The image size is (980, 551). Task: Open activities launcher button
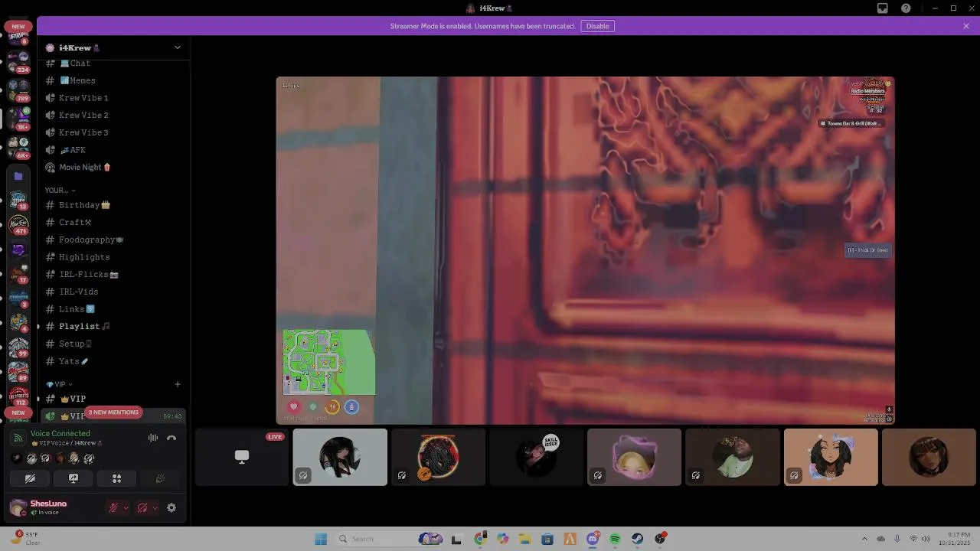pos(117,478)
